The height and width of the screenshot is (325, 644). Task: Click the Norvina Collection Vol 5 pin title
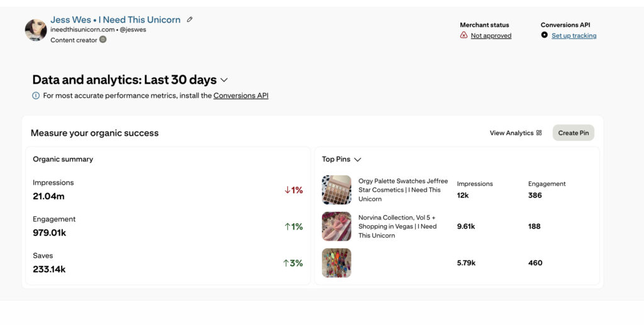tap(398, 226)
